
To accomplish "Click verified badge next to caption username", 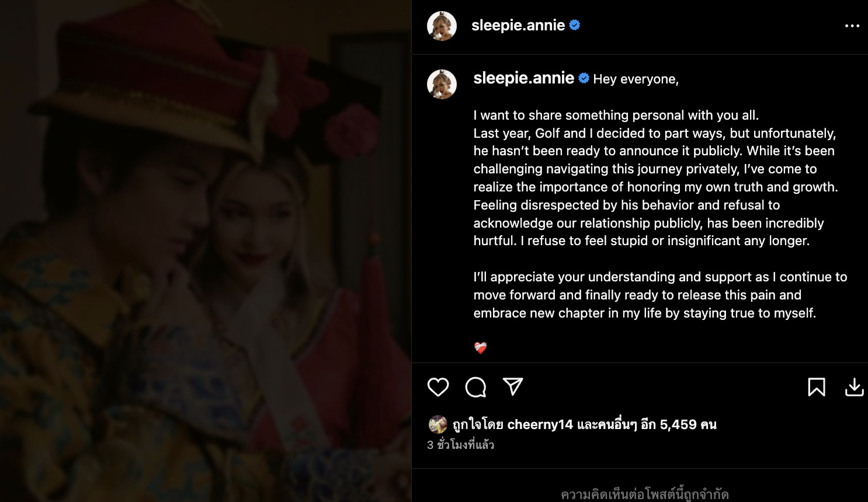I will tap(584, 78).
